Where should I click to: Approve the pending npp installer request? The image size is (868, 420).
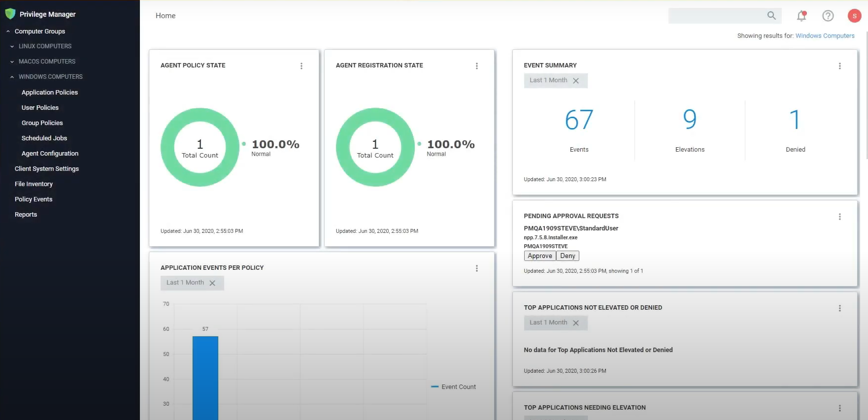pos(539,256)
